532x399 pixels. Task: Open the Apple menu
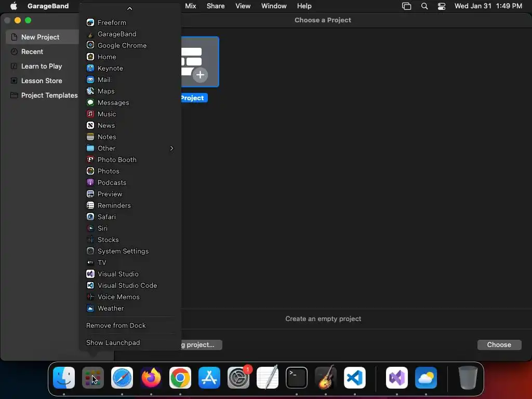coord(14,6)
